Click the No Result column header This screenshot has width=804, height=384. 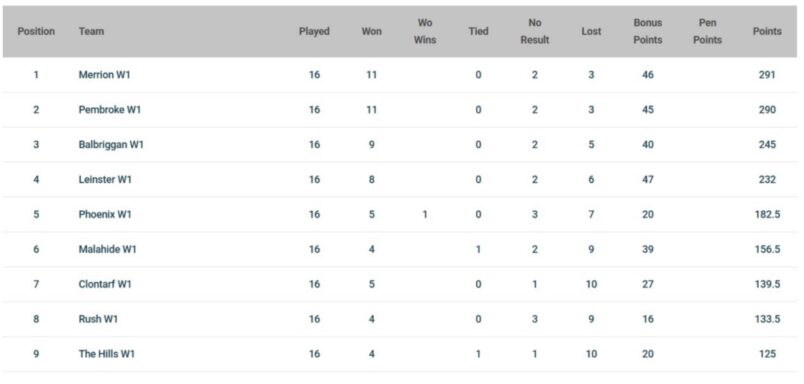(535, 31)
